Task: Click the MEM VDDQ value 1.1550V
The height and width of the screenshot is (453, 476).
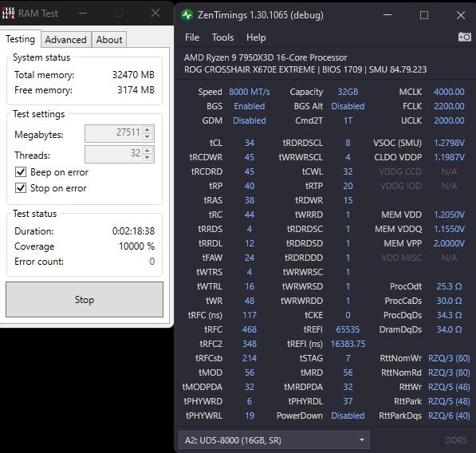Action: click(x=449, y=229)
